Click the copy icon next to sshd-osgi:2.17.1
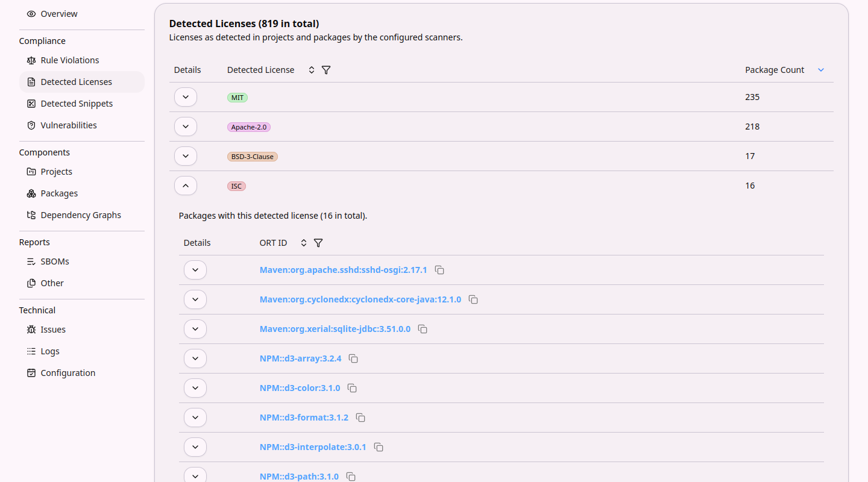This screenshot has height=482, width=868. (439, 270)
